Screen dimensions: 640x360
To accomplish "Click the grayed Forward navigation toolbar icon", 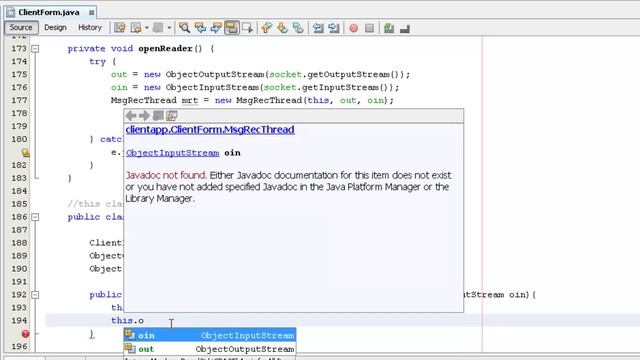I will (158, 28).
